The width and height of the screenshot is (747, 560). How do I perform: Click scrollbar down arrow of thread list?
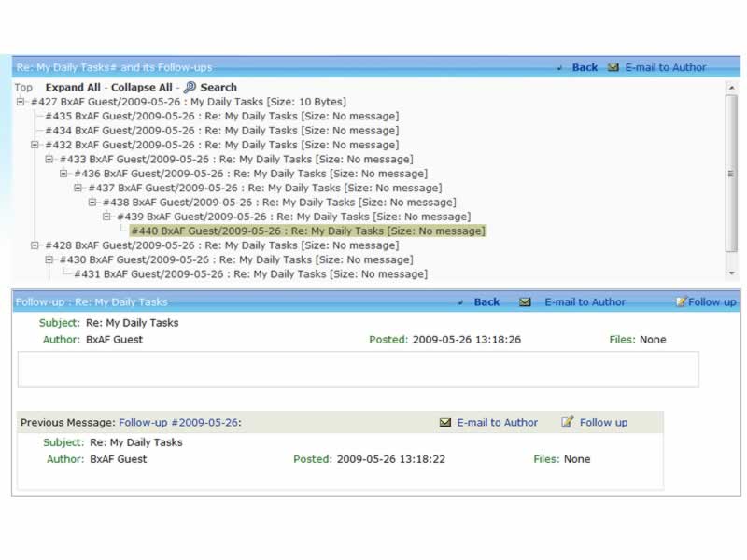point(731,273)
